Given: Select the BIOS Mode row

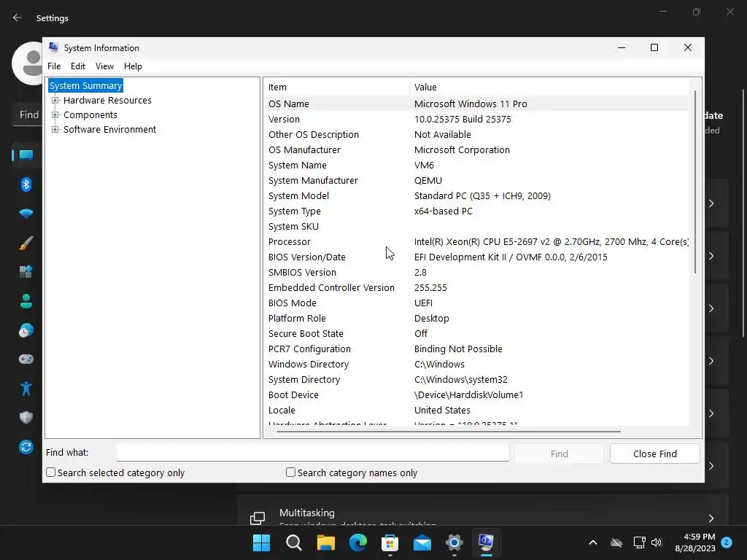Looking at the screenshot, I should [477, 303].
